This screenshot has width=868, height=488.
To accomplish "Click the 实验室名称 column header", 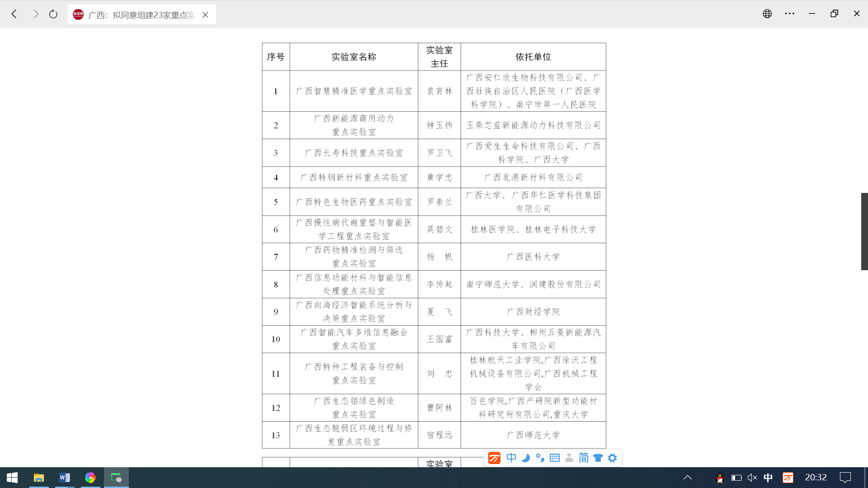I will click(x=354, y=57).
